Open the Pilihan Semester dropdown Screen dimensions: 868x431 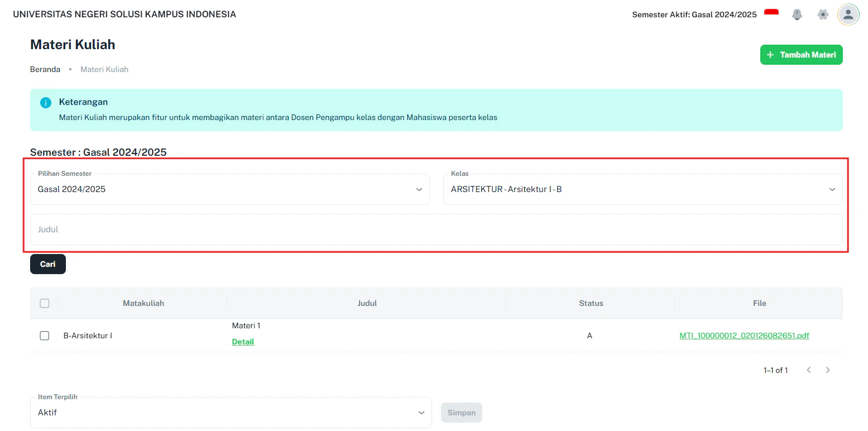230,189
